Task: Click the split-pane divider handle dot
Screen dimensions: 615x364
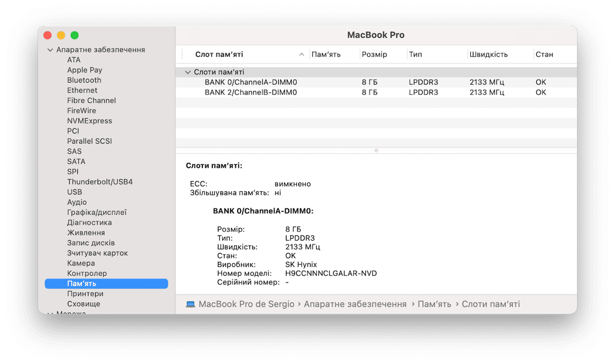Action: 376,151
